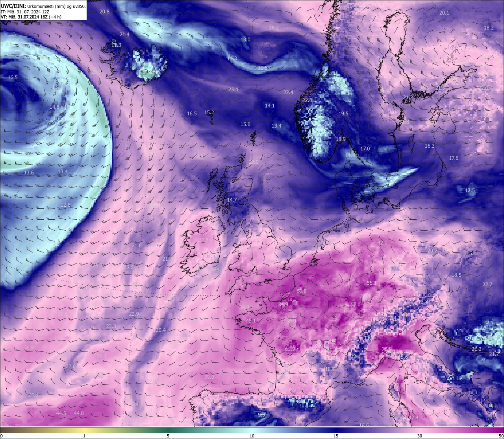Viewport: 504px width, 439px height.
Task: Click the map value '18.9'
Action: pos(341,139)
